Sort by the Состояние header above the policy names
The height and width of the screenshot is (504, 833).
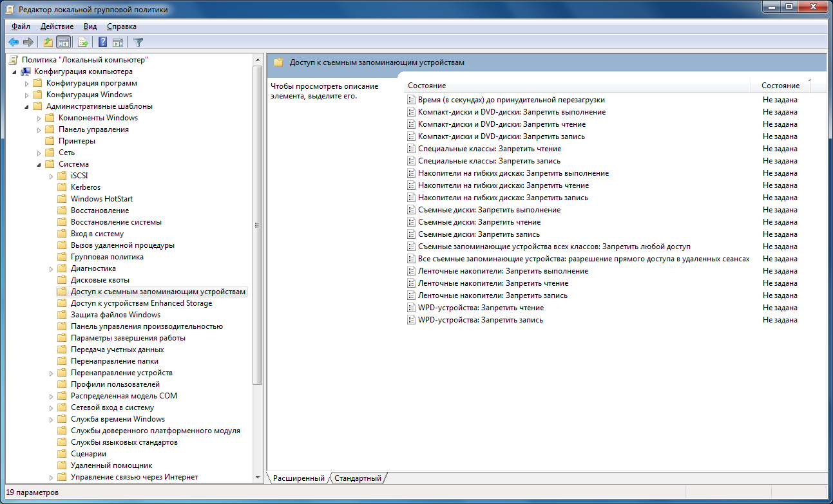[577, 86]
